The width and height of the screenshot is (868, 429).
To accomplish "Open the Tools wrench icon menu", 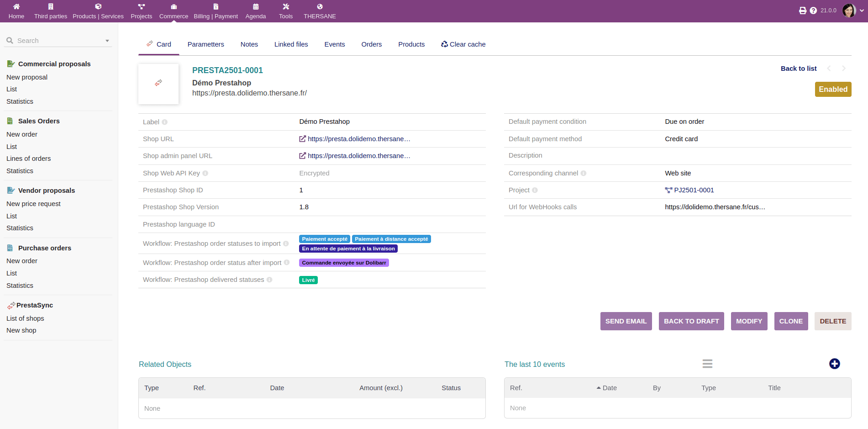I will point(286,7).
